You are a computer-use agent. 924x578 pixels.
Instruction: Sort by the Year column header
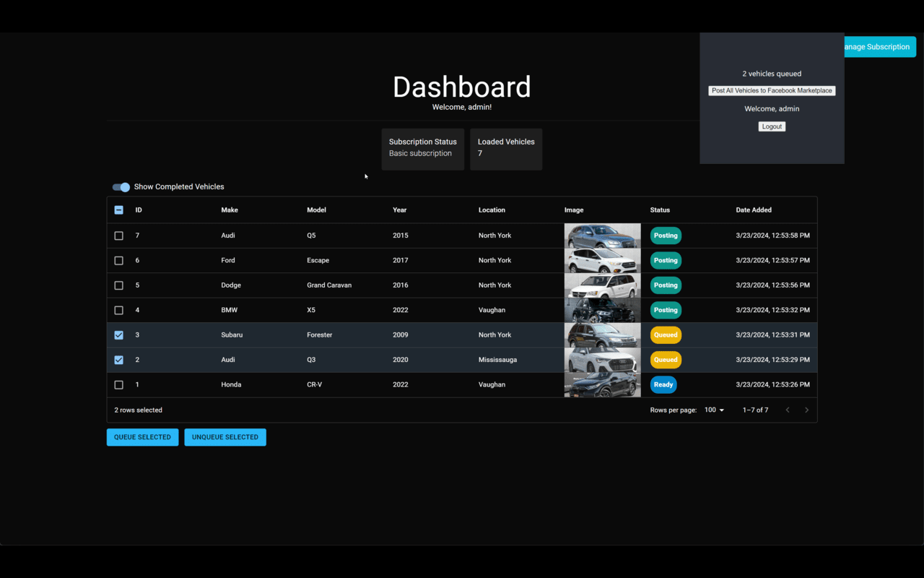coord(400,210)
